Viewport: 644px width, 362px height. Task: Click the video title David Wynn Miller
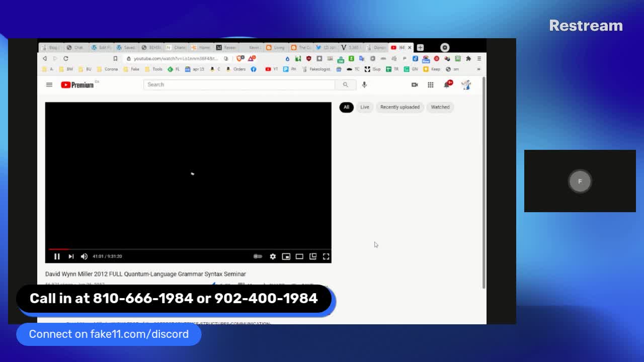[x=145, y=274]
